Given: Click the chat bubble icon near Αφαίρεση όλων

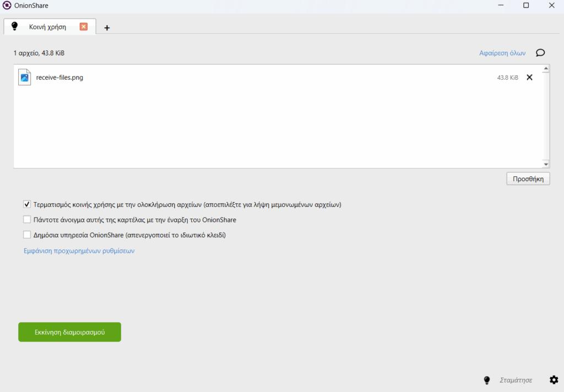Looking at the screenshot, I should (x=540, y=53).
